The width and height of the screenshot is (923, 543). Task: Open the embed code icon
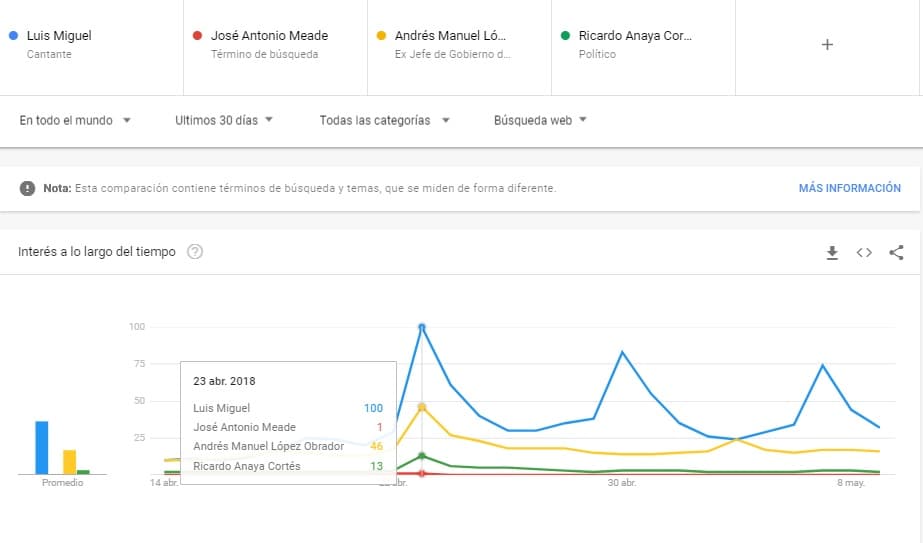[x=864, y=253]
